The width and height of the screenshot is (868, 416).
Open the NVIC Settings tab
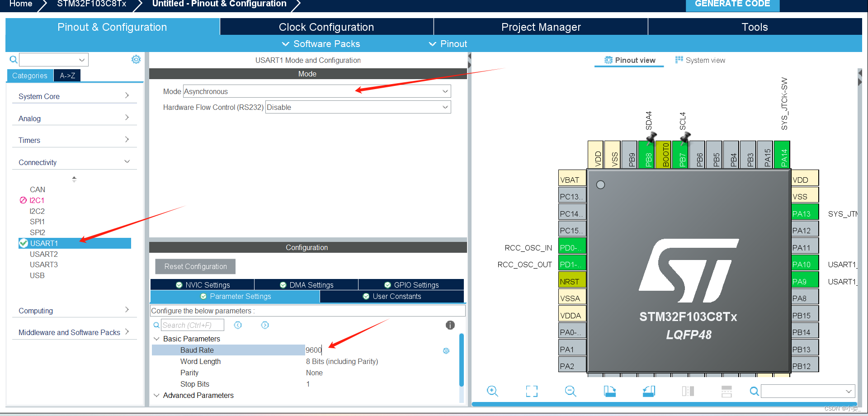(x=203, y=285)
